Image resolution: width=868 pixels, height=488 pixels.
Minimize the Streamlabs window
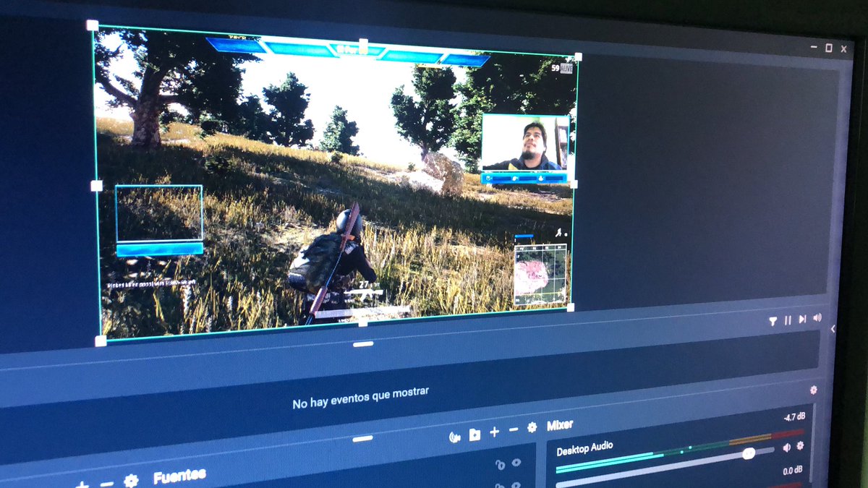click(814, 47)
